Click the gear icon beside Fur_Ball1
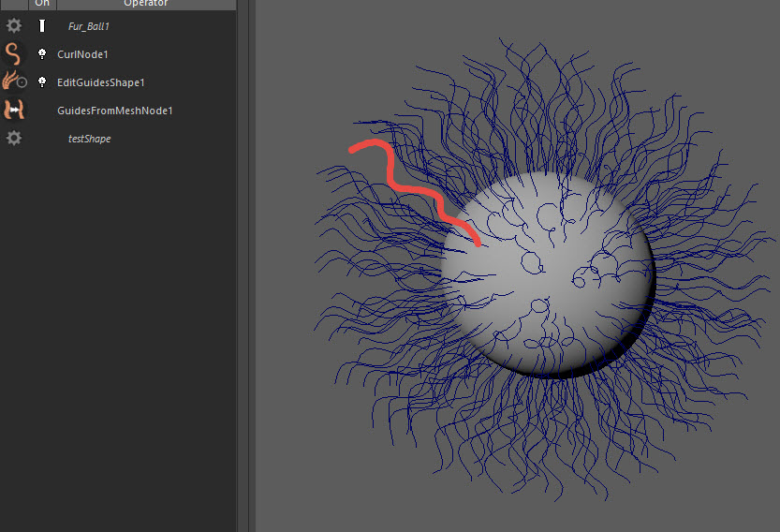Viewport: 780px width, 532px height. coord(14,26)
